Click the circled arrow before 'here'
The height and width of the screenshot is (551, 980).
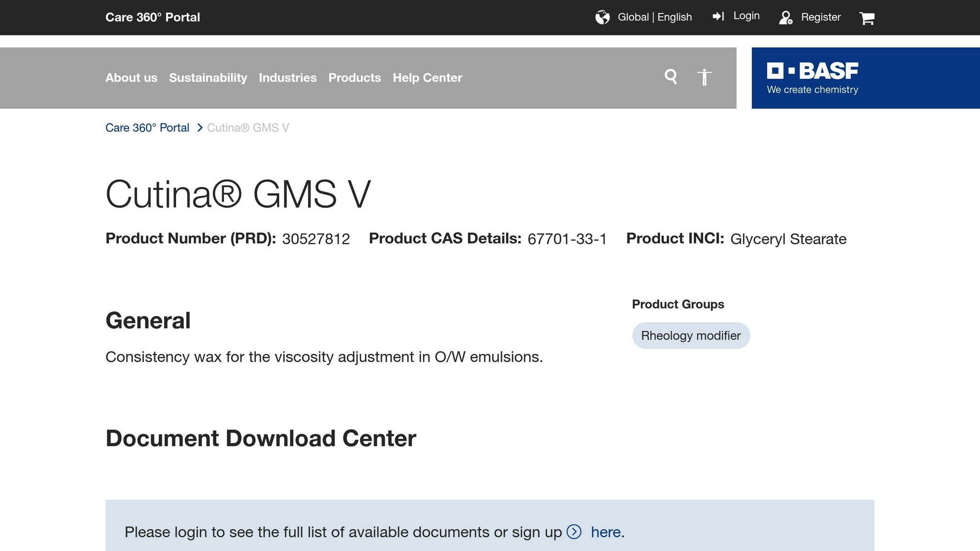(x=574, y=532)
